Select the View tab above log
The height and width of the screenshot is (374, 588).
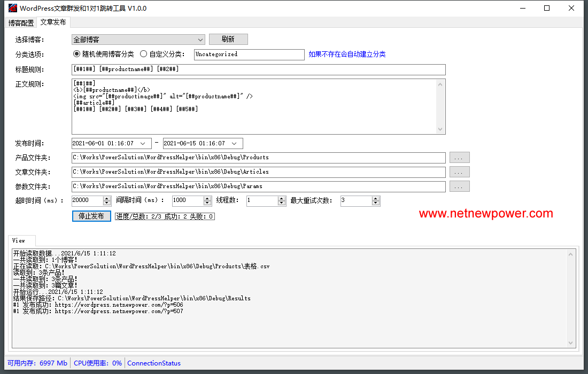[x=19, y=241]
